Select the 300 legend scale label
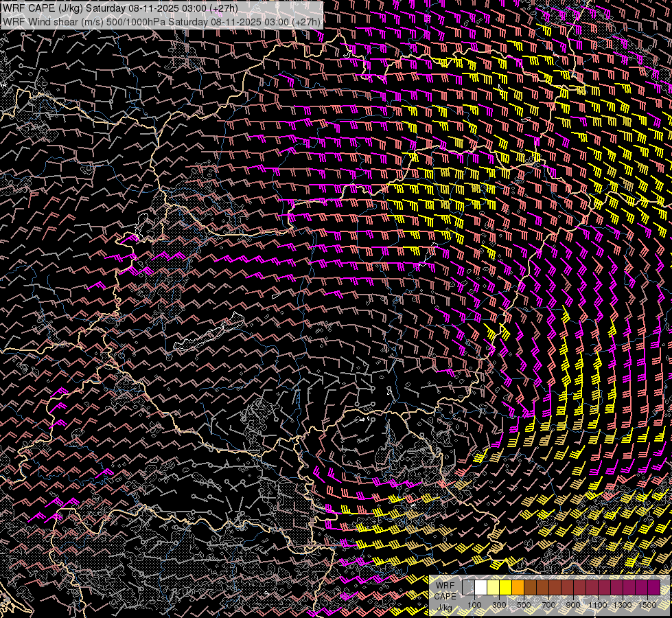The height and width of the screenshot is (618, 672). [499, 604]
